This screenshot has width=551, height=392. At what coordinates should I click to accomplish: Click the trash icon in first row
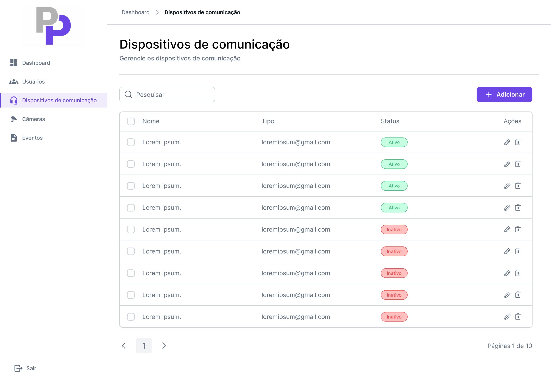518,142
